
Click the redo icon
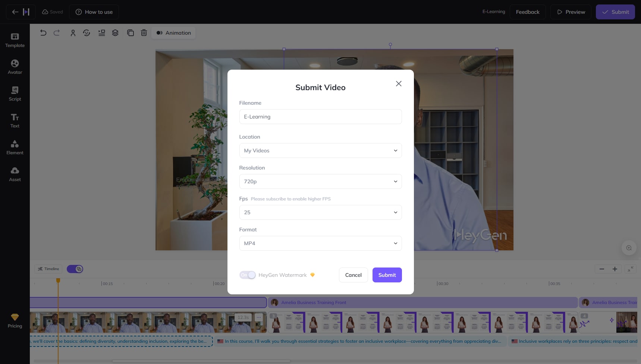tap(57, 33)
